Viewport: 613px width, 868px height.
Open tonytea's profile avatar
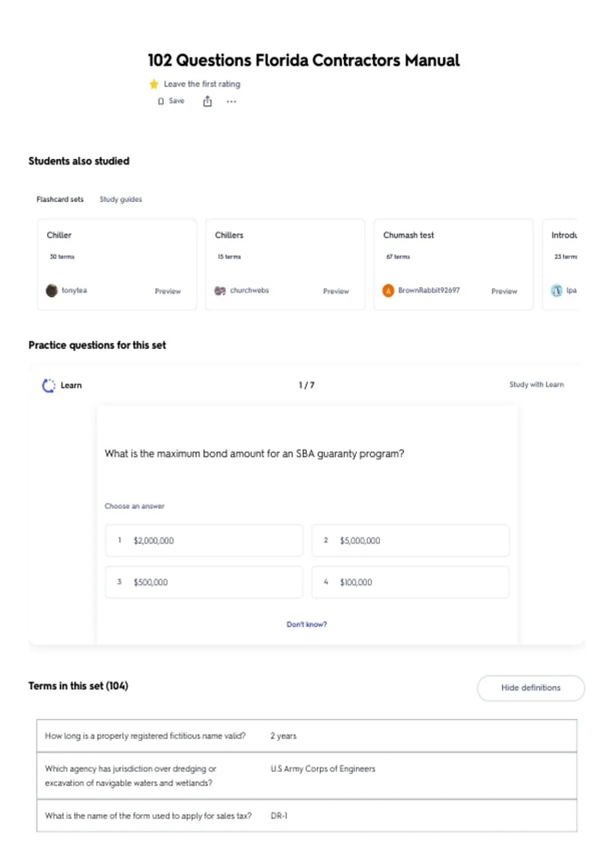52,291
